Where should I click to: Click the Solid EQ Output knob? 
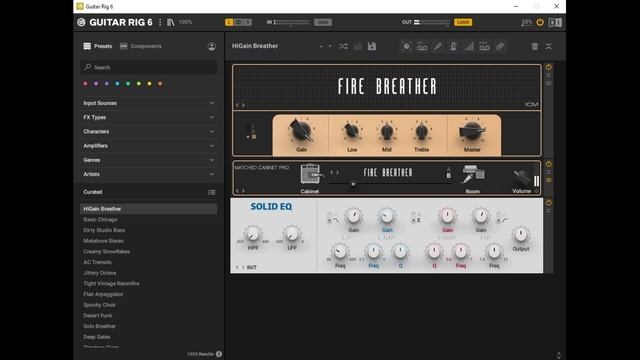pyautogui.click(x=521, y=235)
